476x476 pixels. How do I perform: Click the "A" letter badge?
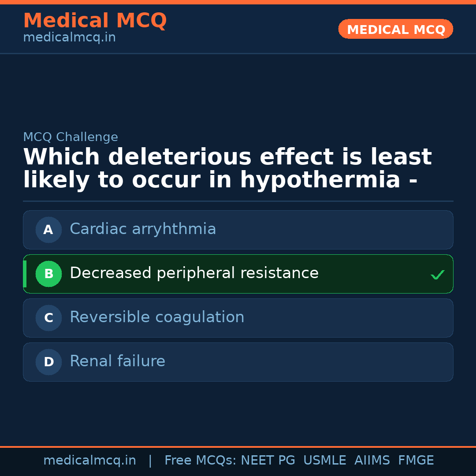click(48, 230)
